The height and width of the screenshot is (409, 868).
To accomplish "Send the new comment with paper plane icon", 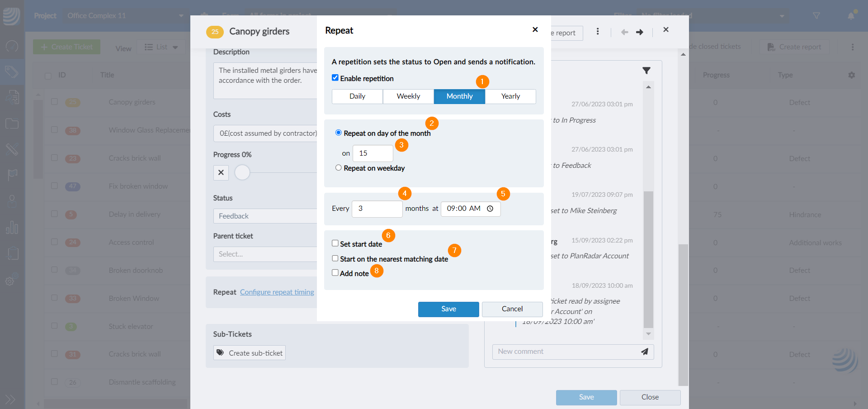I will click(x=644, y=352).
